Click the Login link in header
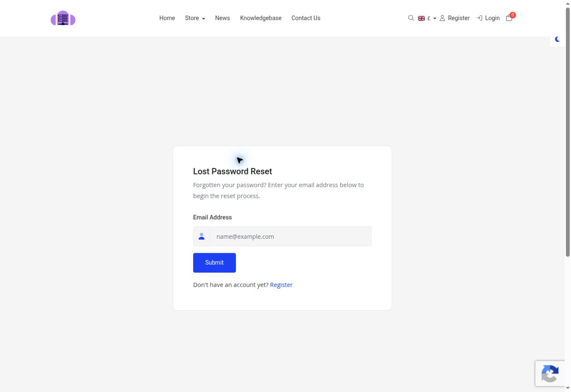Screen dimensions: 571x392 pos(492,18)
